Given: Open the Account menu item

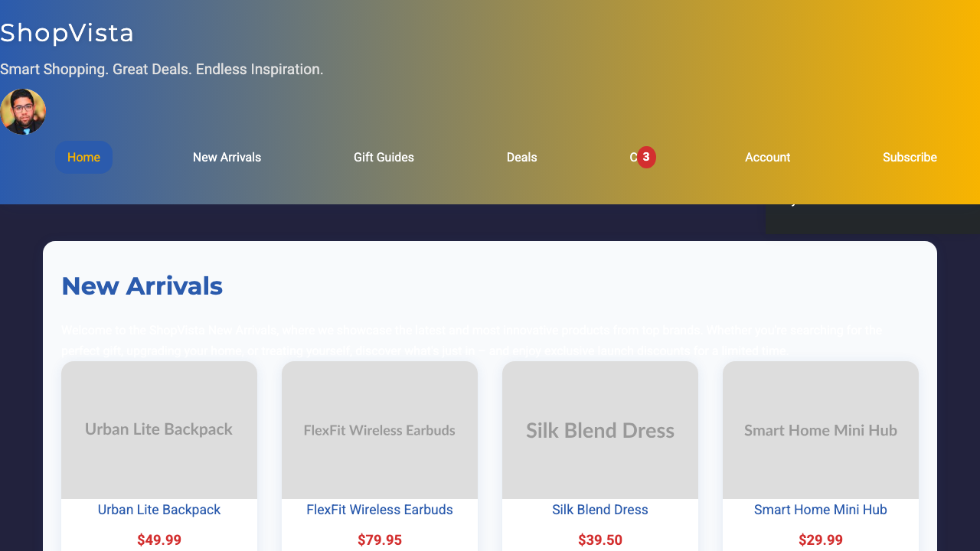Looking at the screenshot, I should coord(767,157).
